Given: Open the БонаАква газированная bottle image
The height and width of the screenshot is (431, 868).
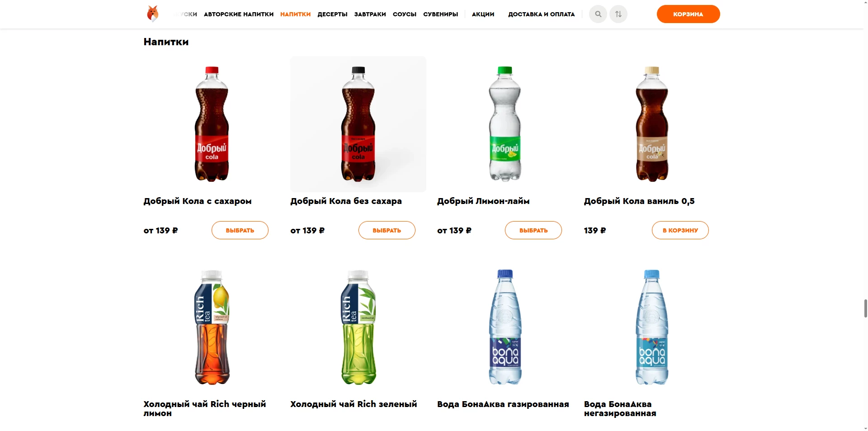Looking at the screenshot, I should [x=505, y=327].
